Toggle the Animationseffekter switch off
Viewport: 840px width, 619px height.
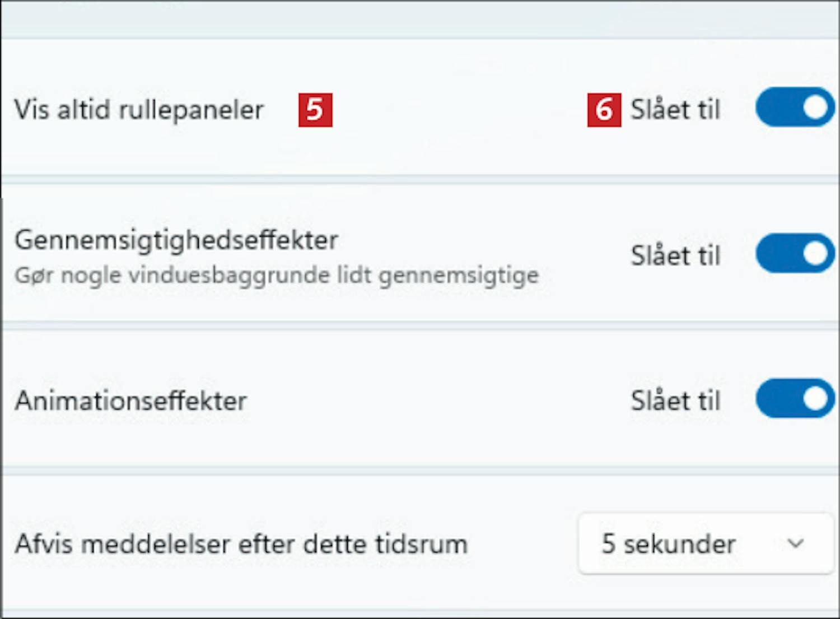click(x=795, y=398)
